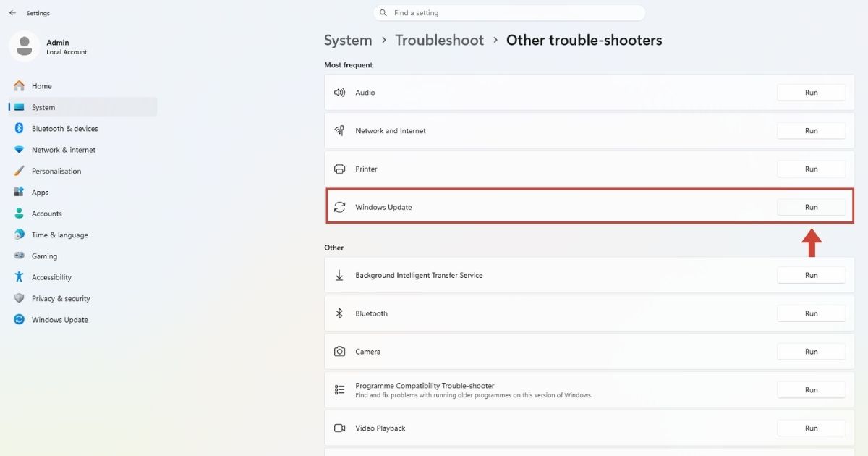Select Accounts in the sidebar
This screenshot has width=868, height=456.
click(82, 214)
